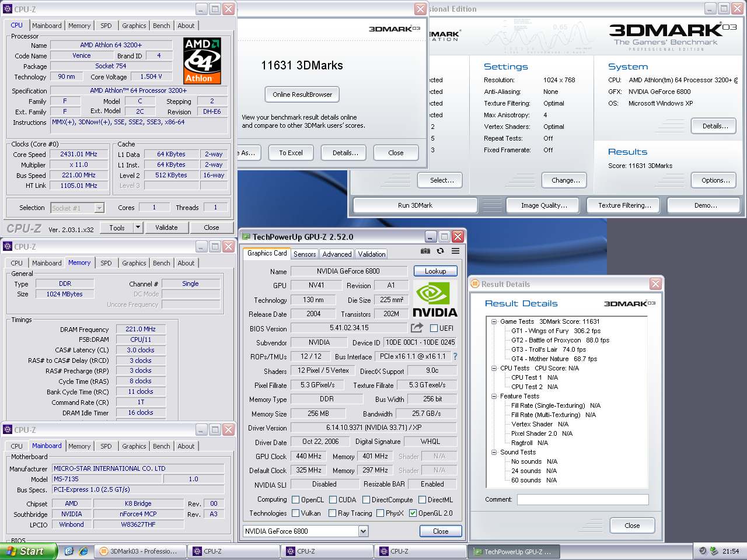Viewport: 747px width, 560px height.
Task: Click Details... button in the System section
Action: coord(715,126)
